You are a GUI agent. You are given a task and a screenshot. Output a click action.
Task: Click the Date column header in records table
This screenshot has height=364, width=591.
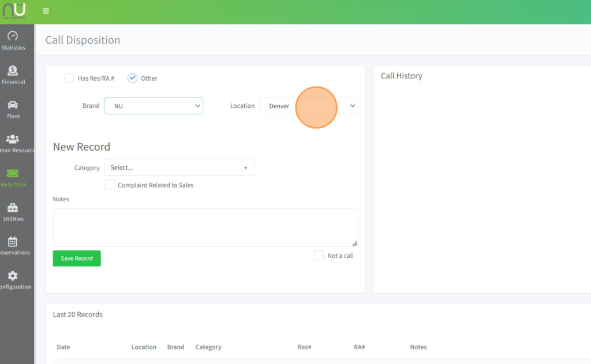coord(63,347)
